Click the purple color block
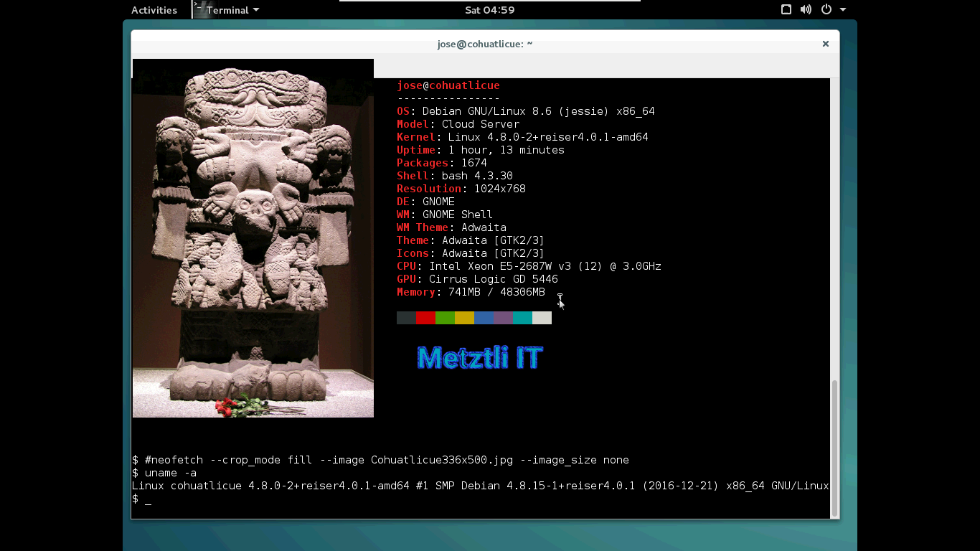 503,318
